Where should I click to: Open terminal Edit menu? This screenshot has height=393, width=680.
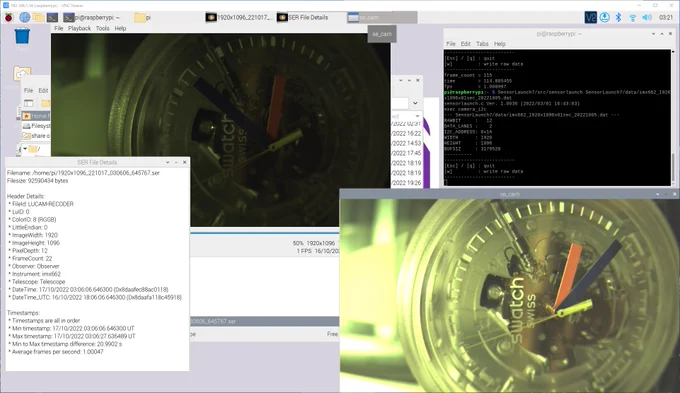[x=465, y=44]
